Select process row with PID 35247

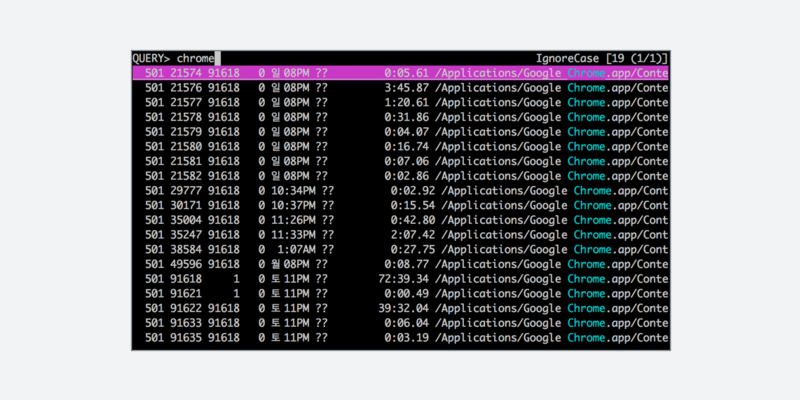tap(401, 235)
